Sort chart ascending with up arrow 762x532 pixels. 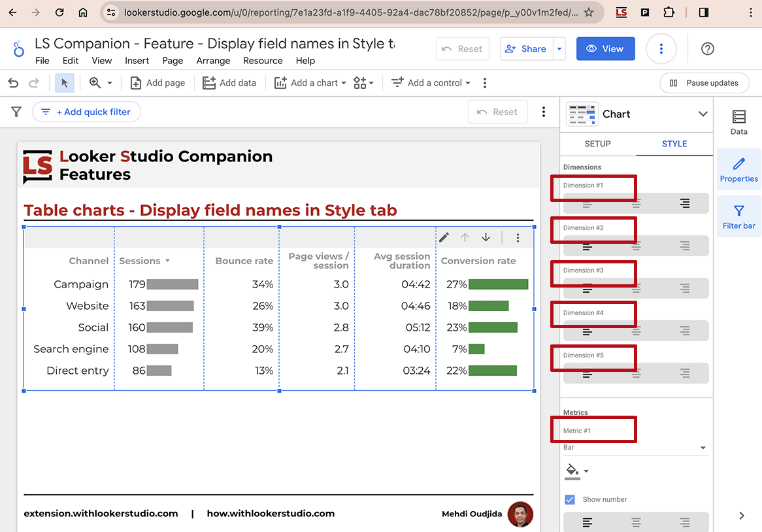tap(465, 237)
